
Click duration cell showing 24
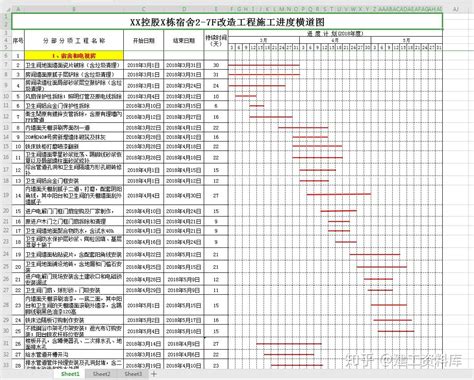(216, 86)
